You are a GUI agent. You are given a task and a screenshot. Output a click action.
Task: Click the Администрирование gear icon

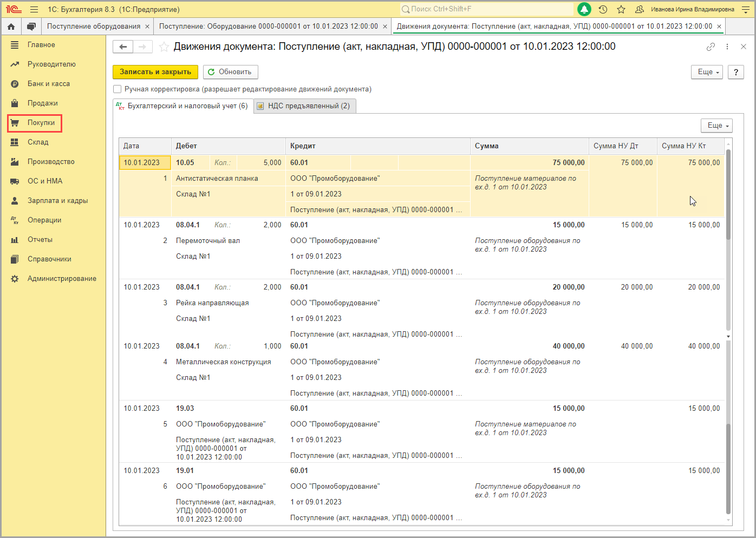coord(15,279)
